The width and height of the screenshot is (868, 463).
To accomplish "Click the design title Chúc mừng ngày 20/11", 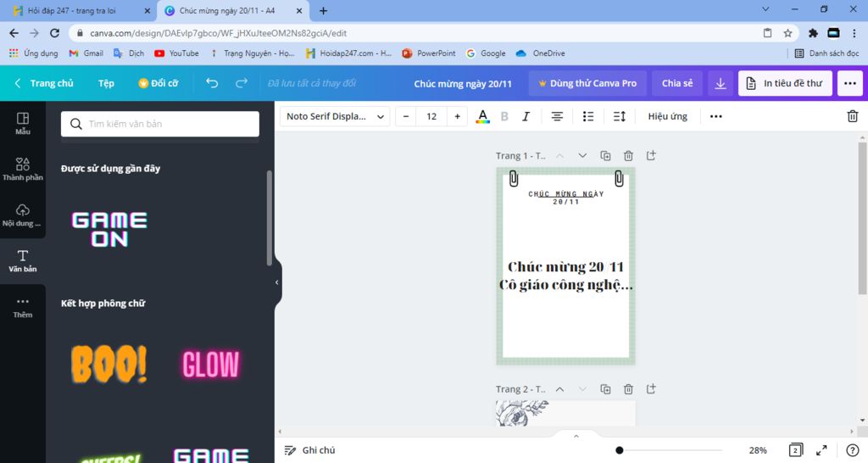I will pyautogui.click(x=463, y=84).
